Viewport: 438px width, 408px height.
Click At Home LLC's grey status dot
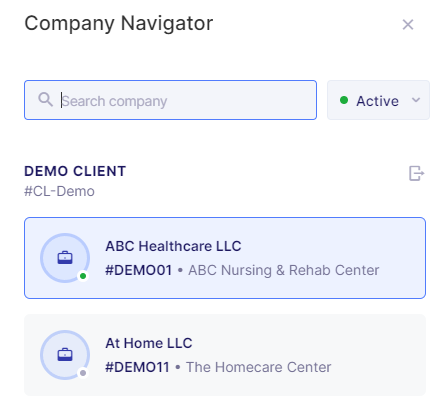click(83, 373)
